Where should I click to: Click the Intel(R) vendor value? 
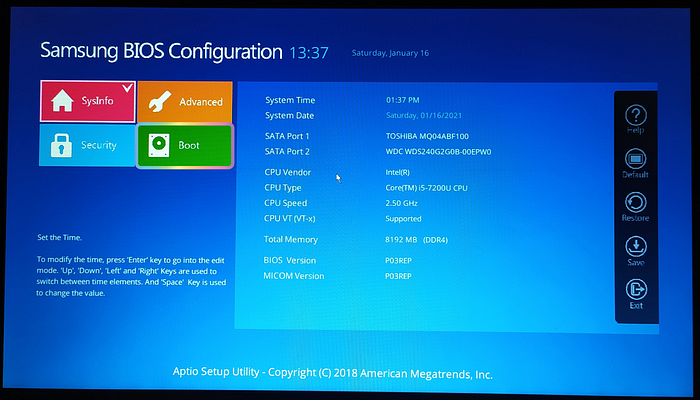397,172
